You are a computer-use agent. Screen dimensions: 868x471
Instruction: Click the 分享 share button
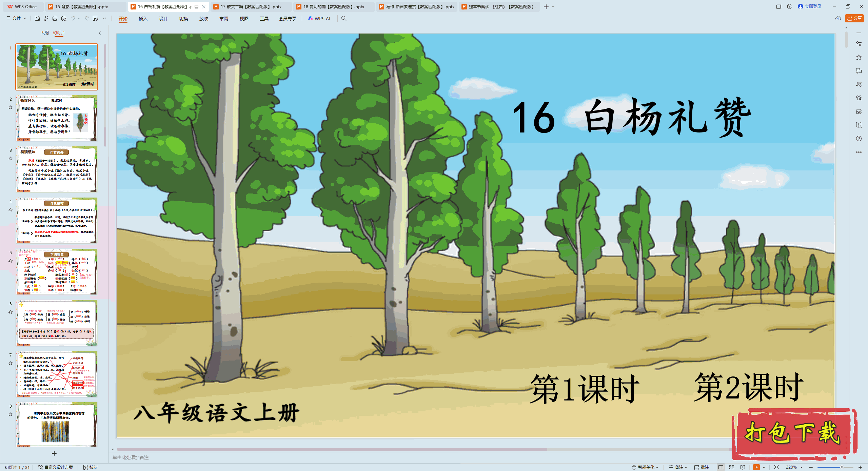point(854,18)
